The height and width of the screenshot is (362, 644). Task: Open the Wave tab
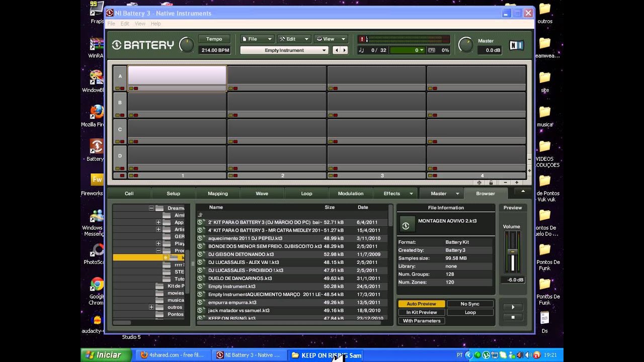point(262,194)
